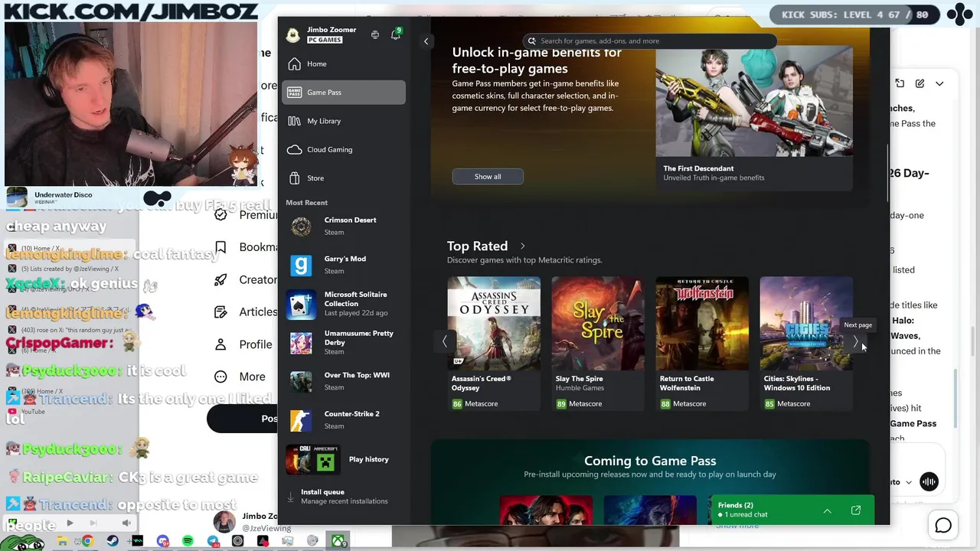Open the chat bubble button bottom right
Screen dimensions: 980x551
click(943, 526)
